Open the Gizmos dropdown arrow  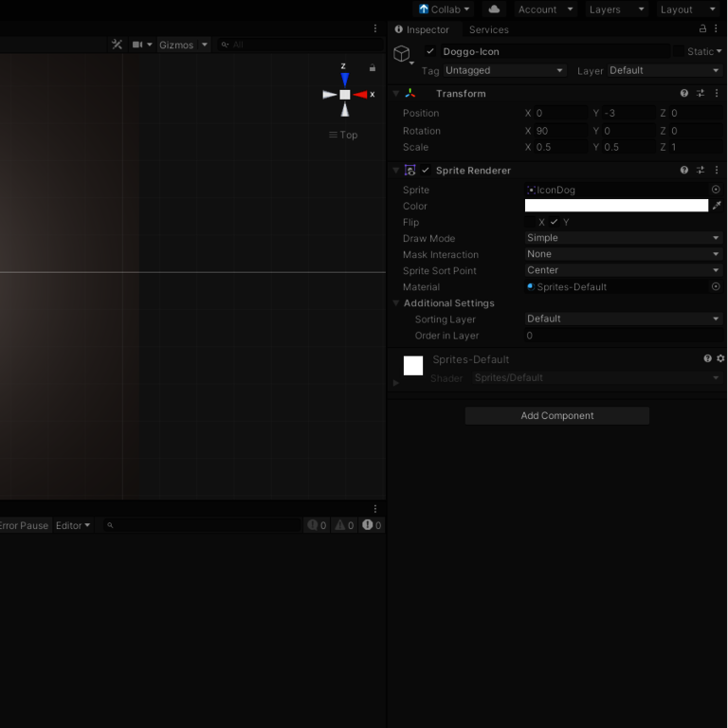pyautogui.click(x=205, y=45)
